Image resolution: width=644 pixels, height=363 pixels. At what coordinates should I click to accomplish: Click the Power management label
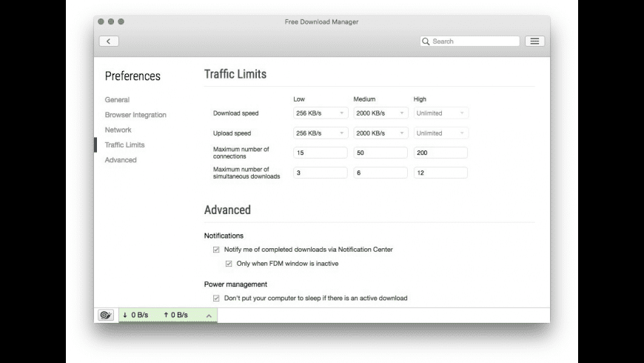click(235, 284)
